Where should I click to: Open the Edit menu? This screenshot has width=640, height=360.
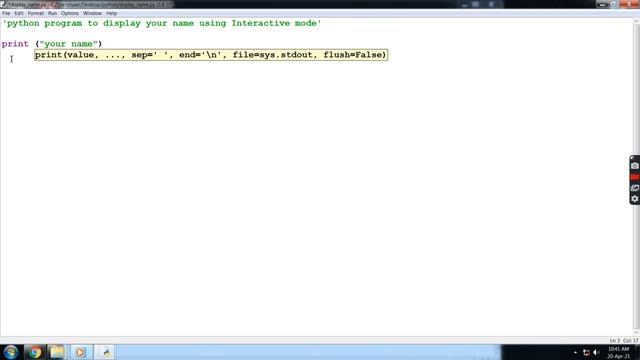click(x=19, y=13)
